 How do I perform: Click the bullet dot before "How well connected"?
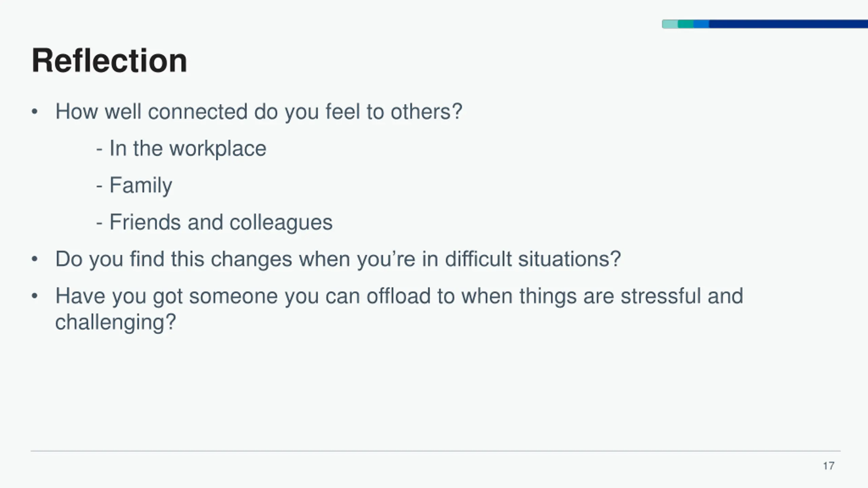pyautogui.click(x=34, y=112)
